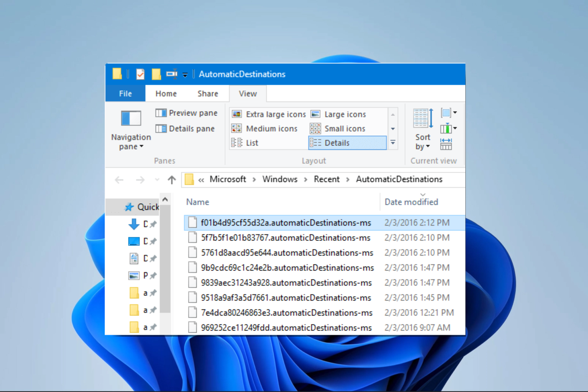The image size is (588, 392).
Task: Select Extra large icons layout
Action: (269, 114)
